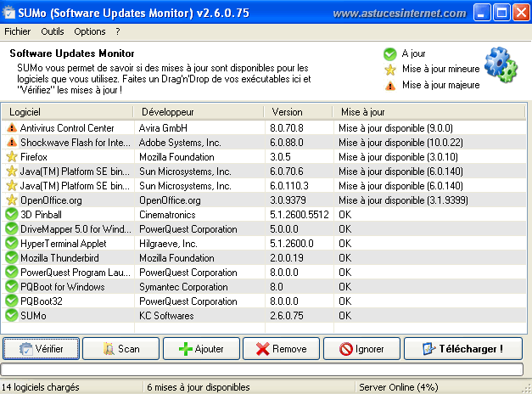Sort by the Développeur column header
This screenshot has height=394, width=532.
[199, 112]
